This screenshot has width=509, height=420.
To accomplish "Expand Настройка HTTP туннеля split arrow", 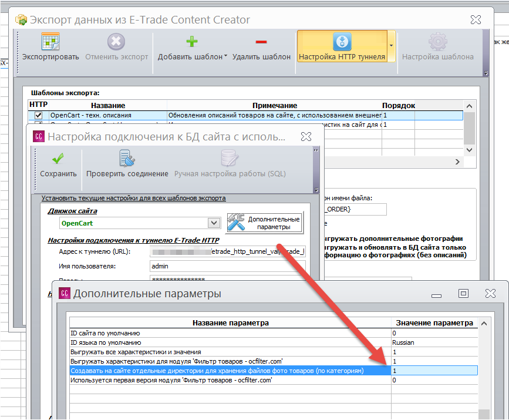I will coord(391,46).
